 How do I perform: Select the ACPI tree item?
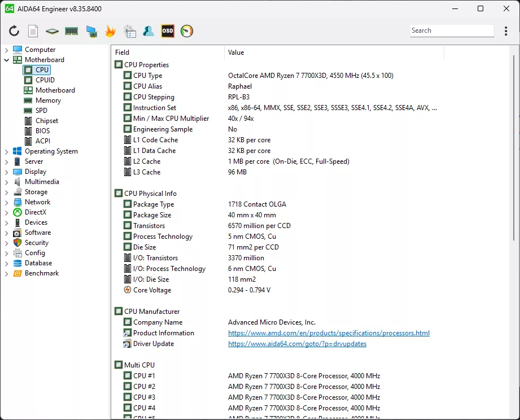point(43,141)
